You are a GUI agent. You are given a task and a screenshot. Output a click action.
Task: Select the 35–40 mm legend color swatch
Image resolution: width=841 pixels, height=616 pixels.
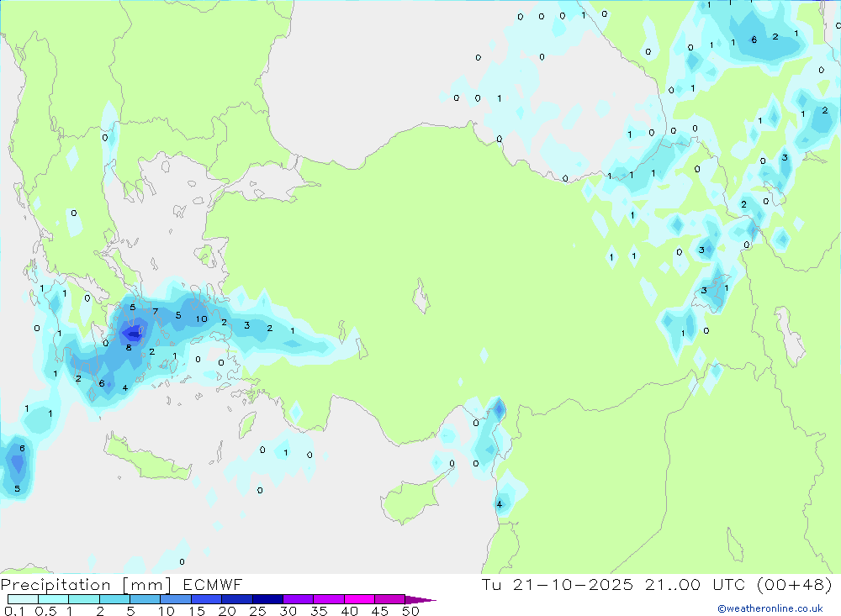(x=329, y=599)
